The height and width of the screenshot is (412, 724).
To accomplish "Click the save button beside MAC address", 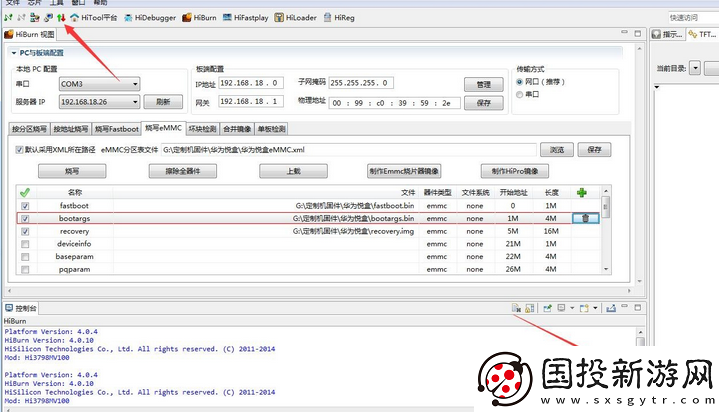I will pos(483,103).
